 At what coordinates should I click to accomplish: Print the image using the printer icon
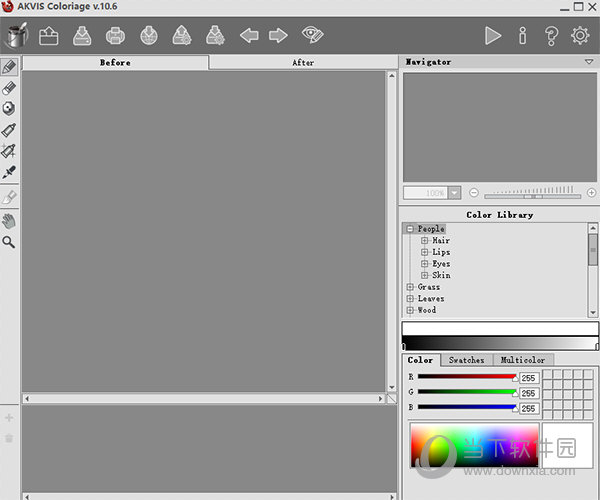click(x=115, y=36)
